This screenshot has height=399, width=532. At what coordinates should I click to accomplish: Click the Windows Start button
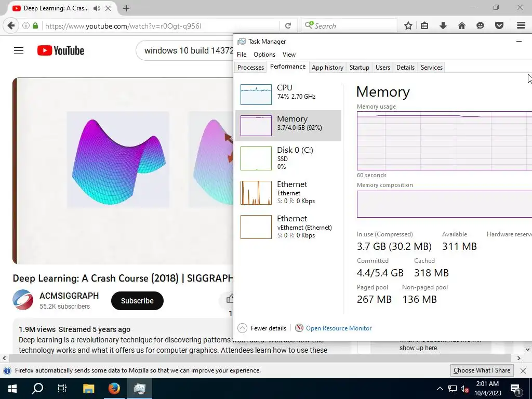[12, 389]
